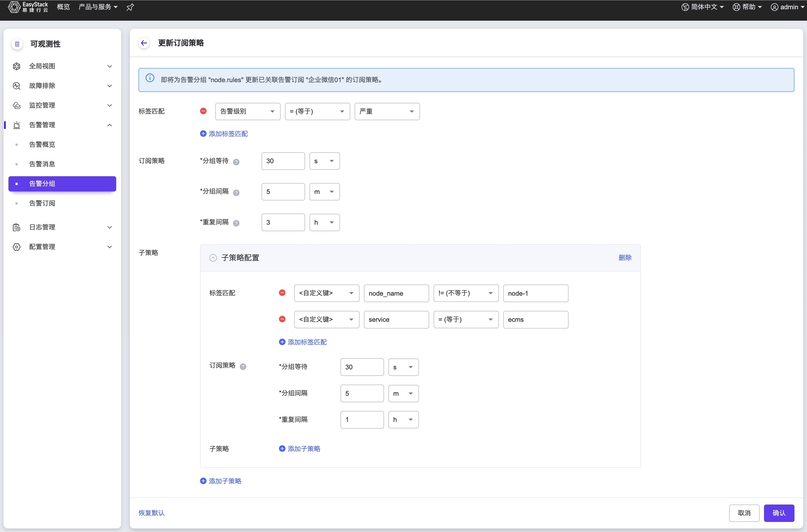This screenshot has width=807, height=532.
Task: Toggle the sidebar collapse menu icon
Action: coord(17,44)
